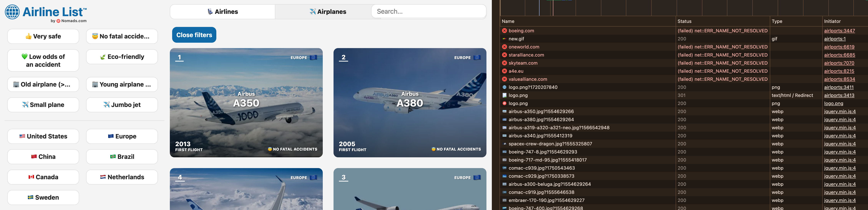Open initiator link airlports:3447
868x210 pixels.
pos(839,31)
